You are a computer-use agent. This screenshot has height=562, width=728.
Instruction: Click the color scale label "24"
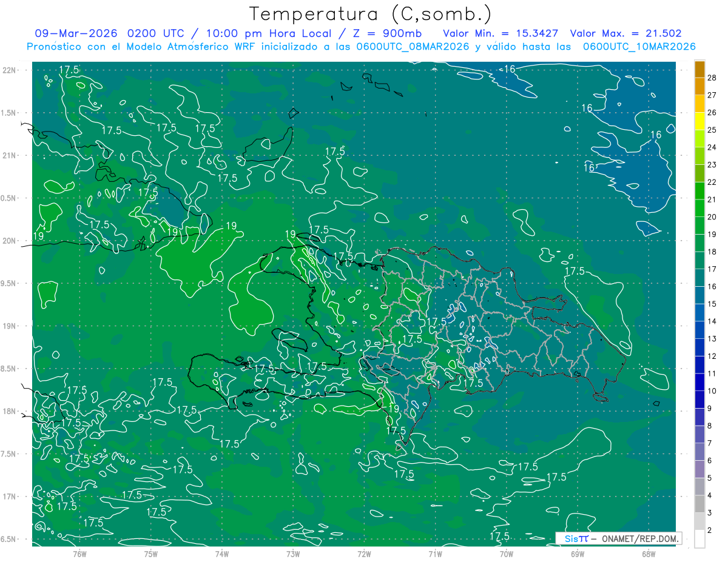712,147
